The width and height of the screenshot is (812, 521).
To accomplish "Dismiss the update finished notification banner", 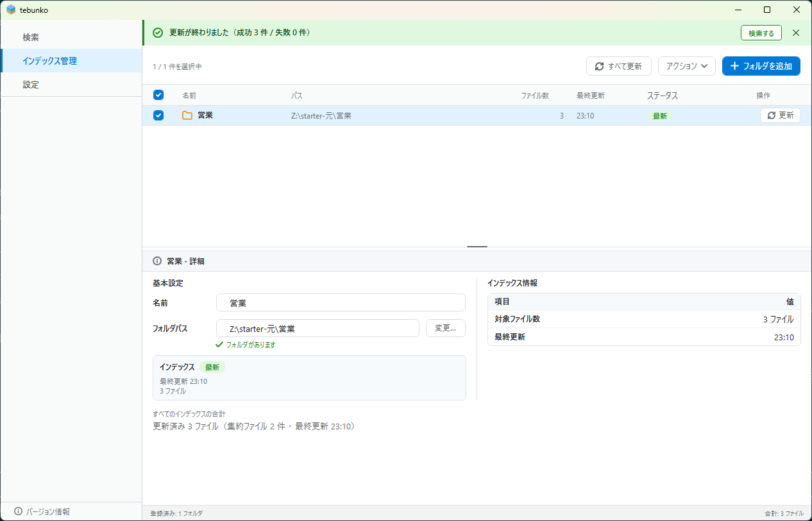I will tap(796, 33).
